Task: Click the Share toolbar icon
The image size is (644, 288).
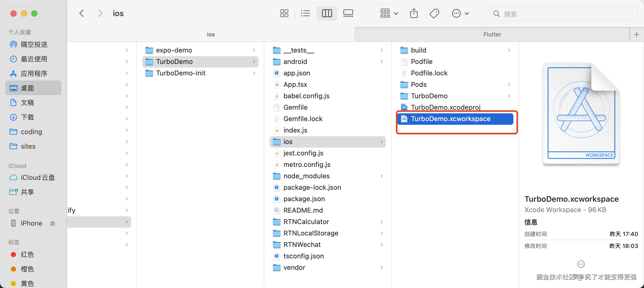Action: pos(414,13)
